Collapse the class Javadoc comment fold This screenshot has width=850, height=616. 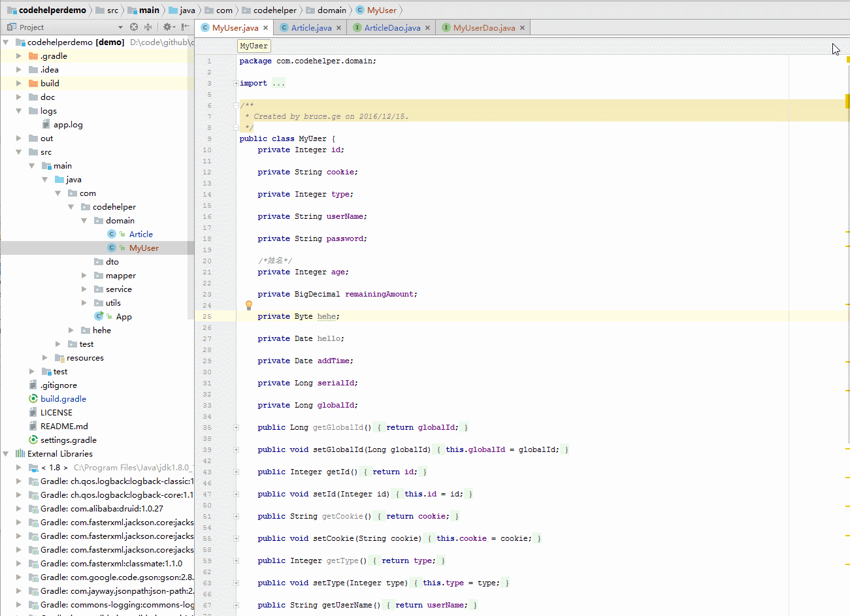click(x=236, y=105)
